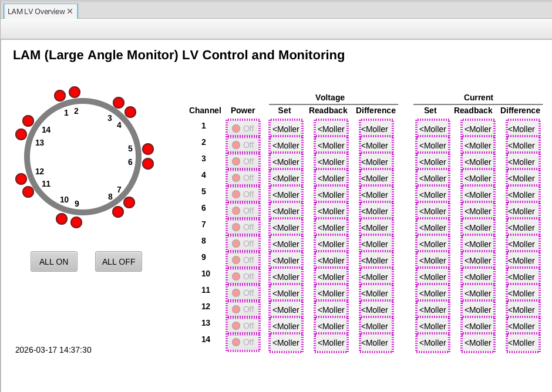The image size is (552, 392).
Task: Click the Current Set field for channel 5
Action: click(x=433, y=194)
